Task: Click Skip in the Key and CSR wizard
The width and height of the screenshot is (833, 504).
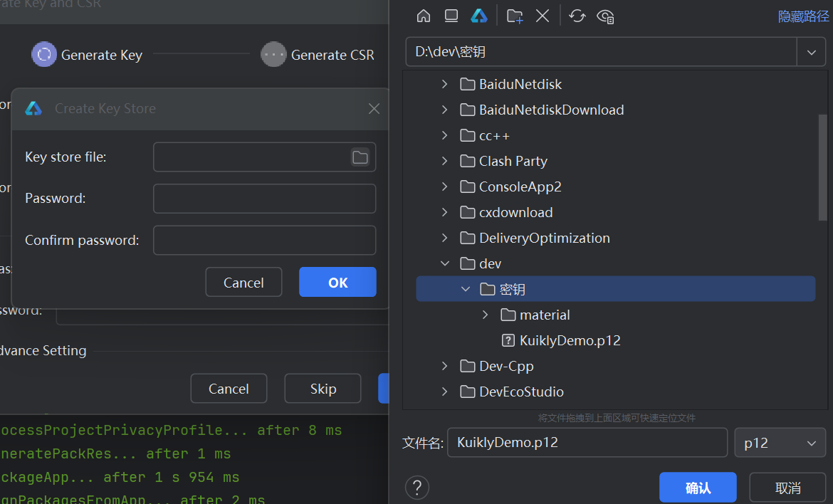Action: 323,388
